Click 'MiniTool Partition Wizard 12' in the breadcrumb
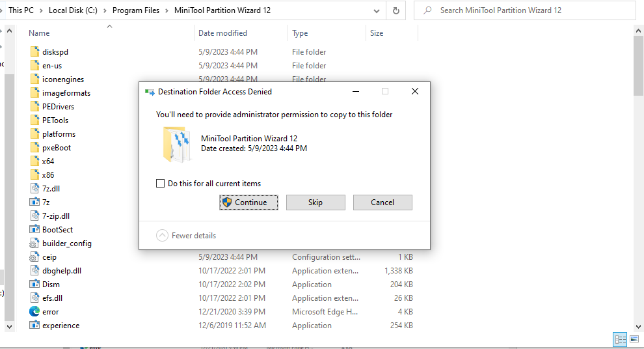 click(222, 10)
